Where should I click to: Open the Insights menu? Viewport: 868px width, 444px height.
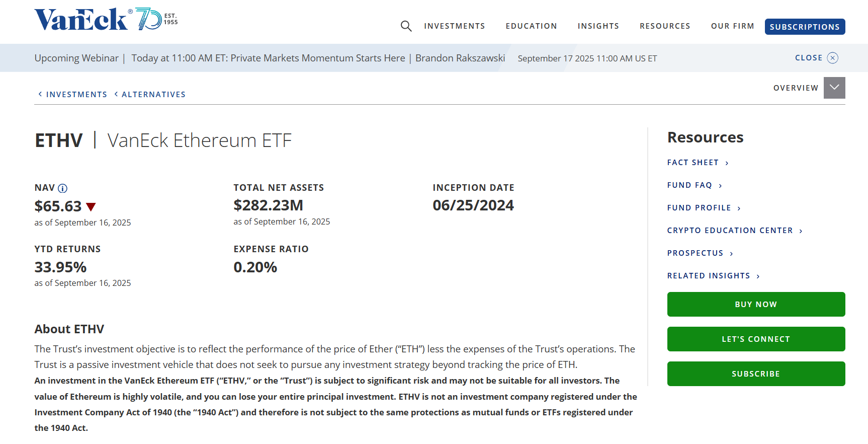(598, 26)
